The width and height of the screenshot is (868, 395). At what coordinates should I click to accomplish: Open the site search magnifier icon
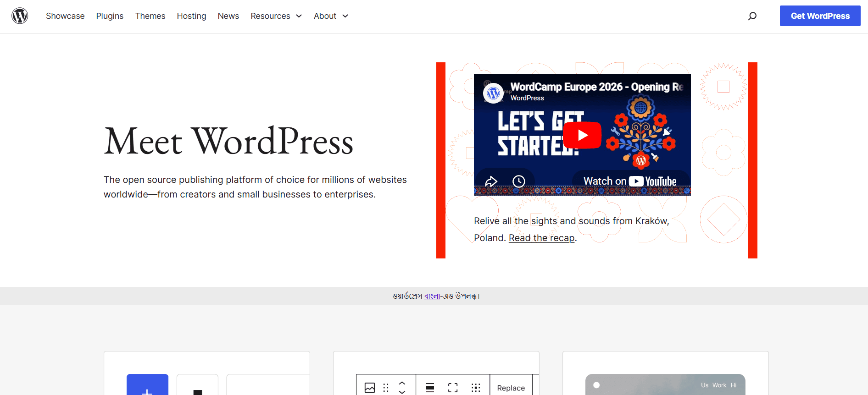coord(752,16)
